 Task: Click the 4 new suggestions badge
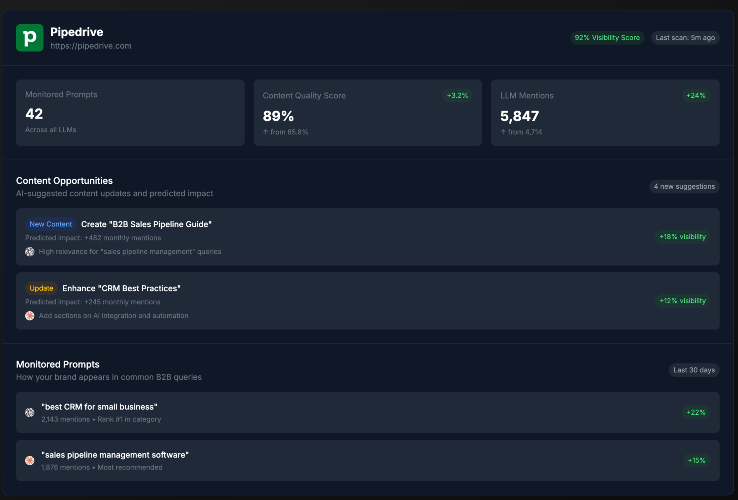tap(684, 186)
